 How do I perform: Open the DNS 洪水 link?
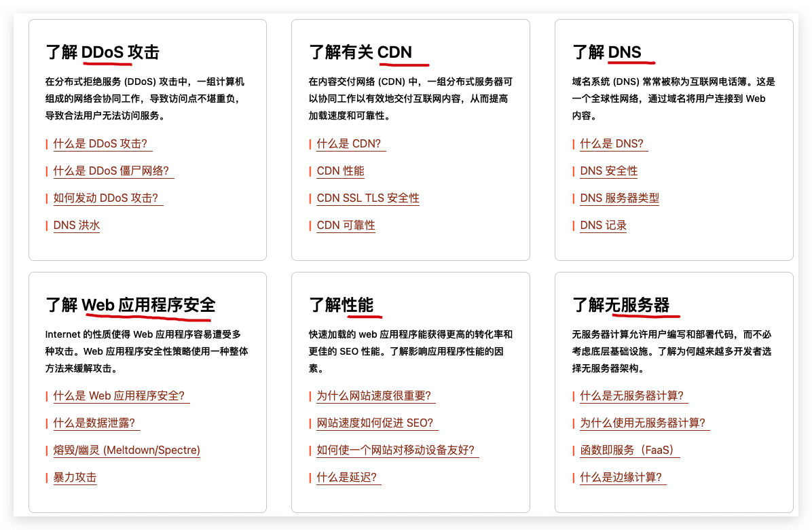coord(77,226)
